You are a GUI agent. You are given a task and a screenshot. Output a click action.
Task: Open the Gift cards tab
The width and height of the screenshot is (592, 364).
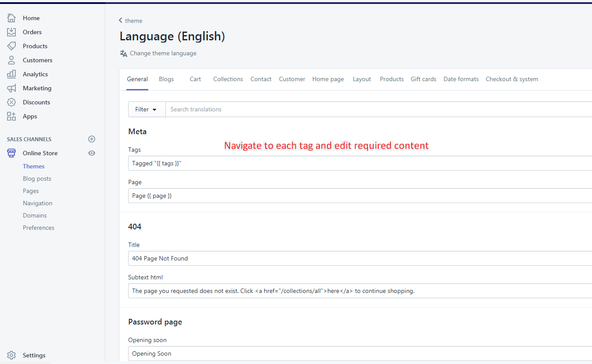tap(423, 79)
